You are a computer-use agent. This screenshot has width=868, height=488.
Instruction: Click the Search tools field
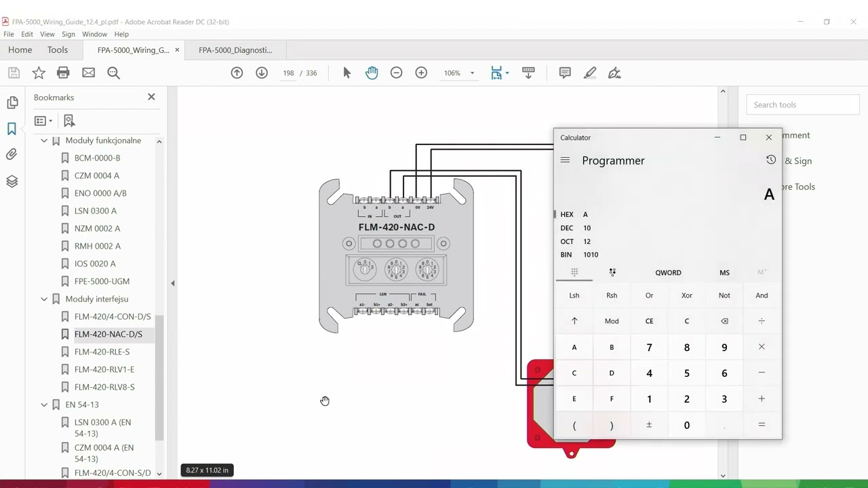point(803,104)
